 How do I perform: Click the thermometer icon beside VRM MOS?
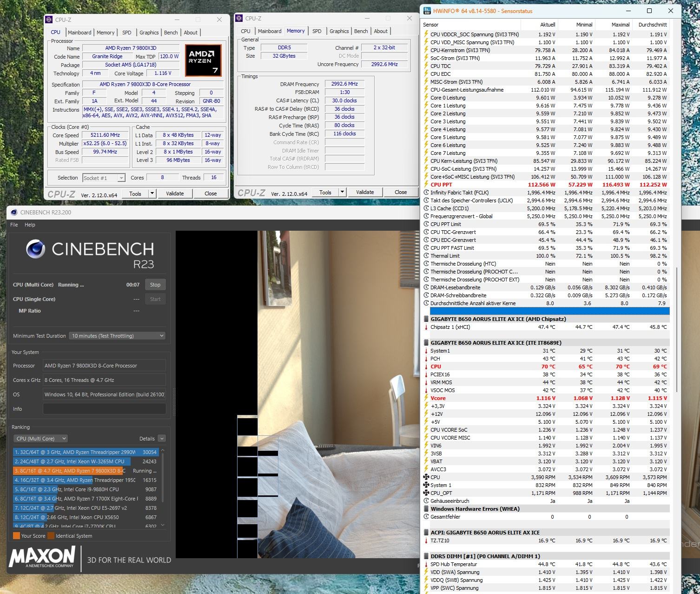[x=426, y=382]
